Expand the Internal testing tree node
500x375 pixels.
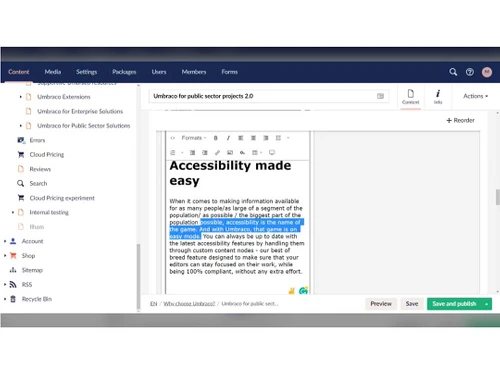(13, 212)
